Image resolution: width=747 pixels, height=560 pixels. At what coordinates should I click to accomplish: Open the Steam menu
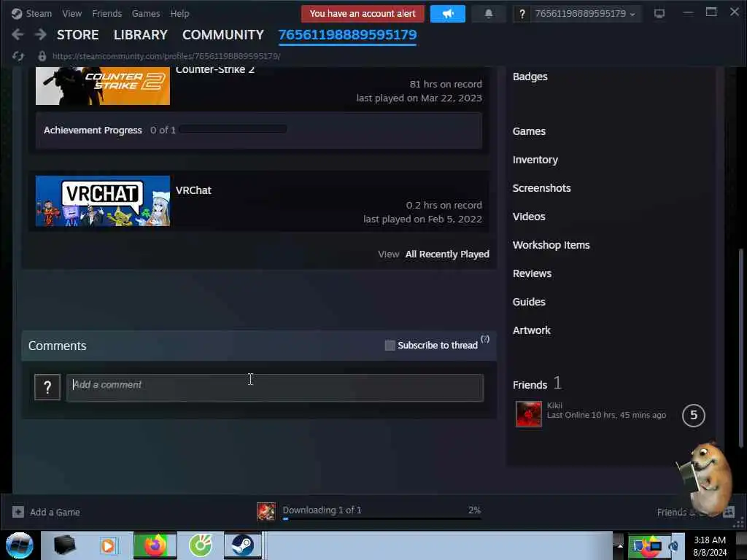tap(39, 13)
